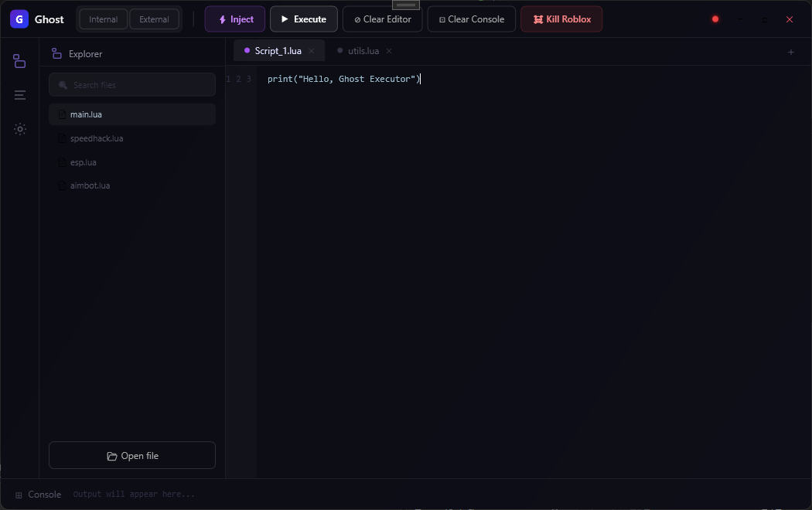Open esp.lua in the explorer
The image size is (812, 510).
[x=132, y=162]
